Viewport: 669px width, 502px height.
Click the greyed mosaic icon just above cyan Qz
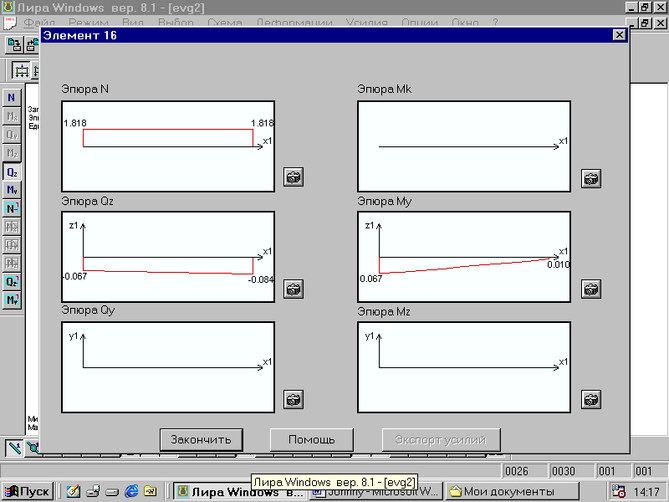[x=12, y=264]
